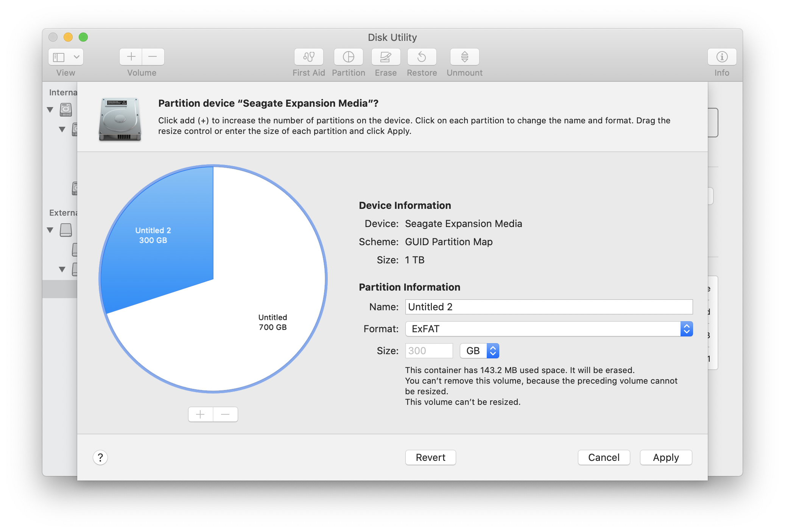The width and height of the screenshot is (785, 532).
Task: Add a partition with the plus button below the pie chart
Action: [x=201, y=414]
